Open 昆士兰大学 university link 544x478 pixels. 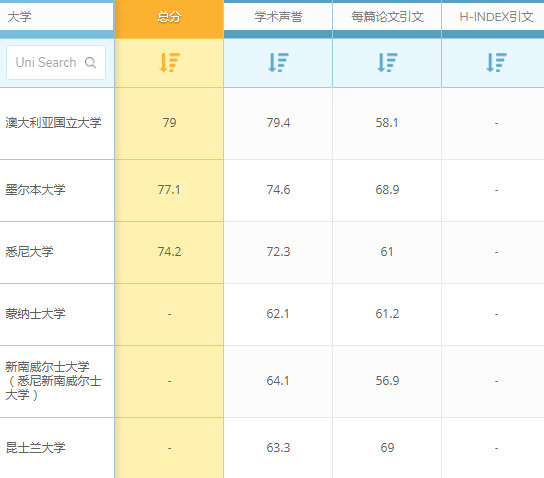coord(35,447)
